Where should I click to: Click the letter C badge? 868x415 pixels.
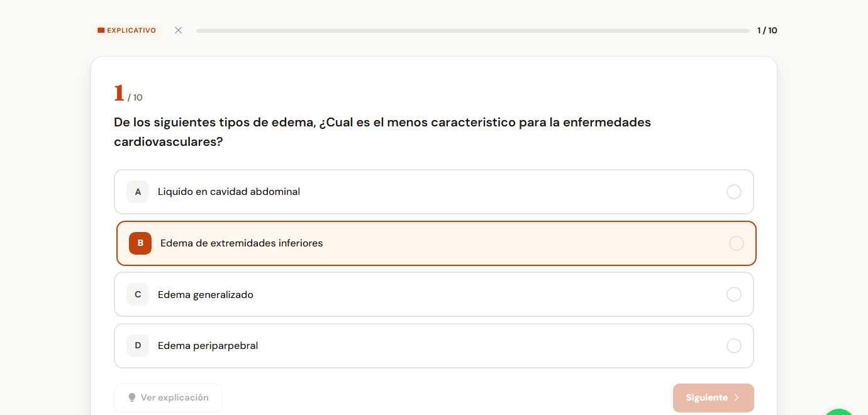tap(138, 294)
